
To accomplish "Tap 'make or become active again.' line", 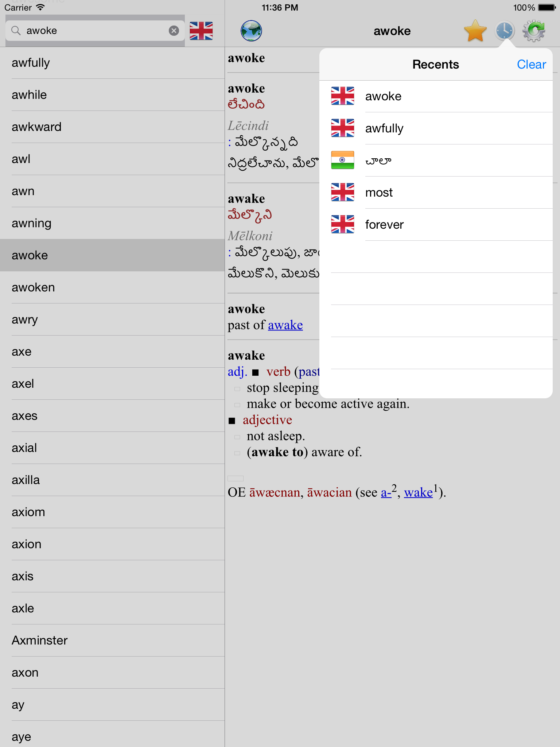I will pyautogui.click(x=328, y=404).
